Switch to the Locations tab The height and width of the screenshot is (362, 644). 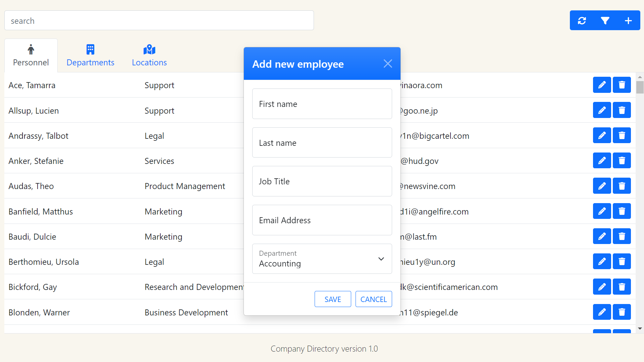(149, 55)
